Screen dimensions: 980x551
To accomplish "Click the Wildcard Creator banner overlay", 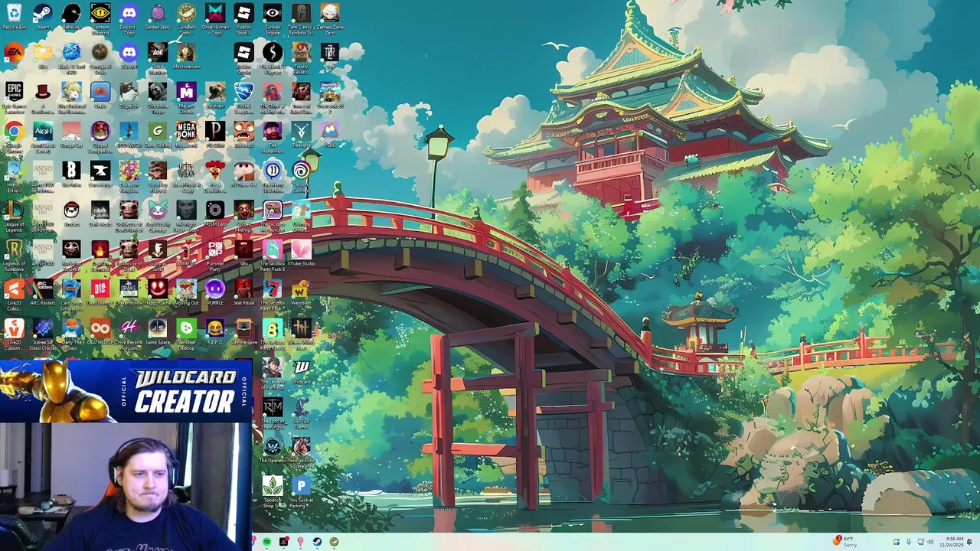I will (126, 390).
